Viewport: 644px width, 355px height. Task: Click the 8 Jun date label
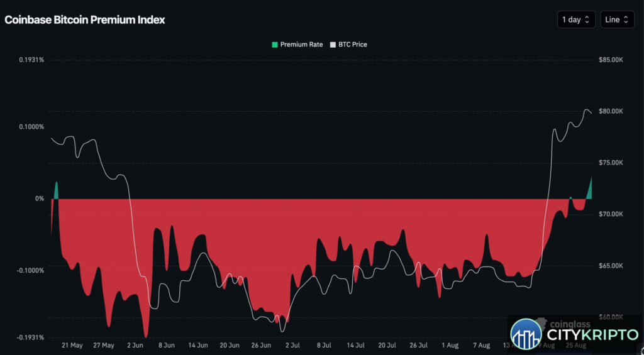tap(167, 346)
